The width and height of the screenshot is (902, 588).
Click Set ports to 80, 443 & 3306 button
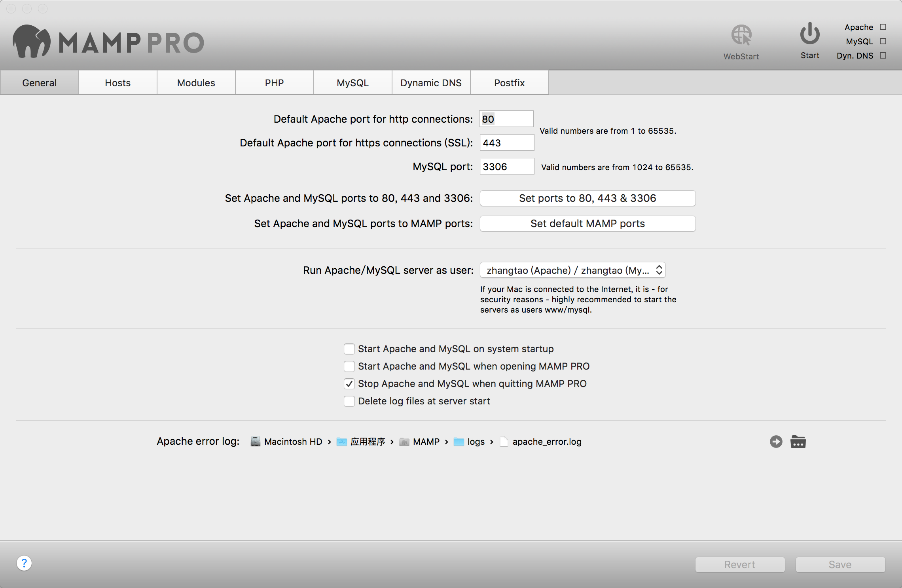587,198
